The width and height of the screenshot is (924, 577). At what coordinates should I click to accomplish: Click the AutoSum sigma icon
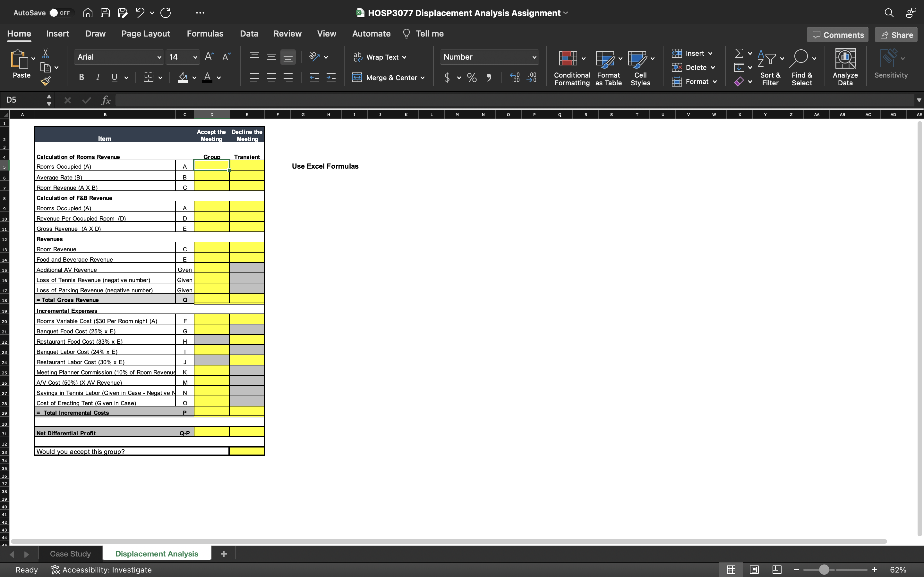(x=739, y=53)
